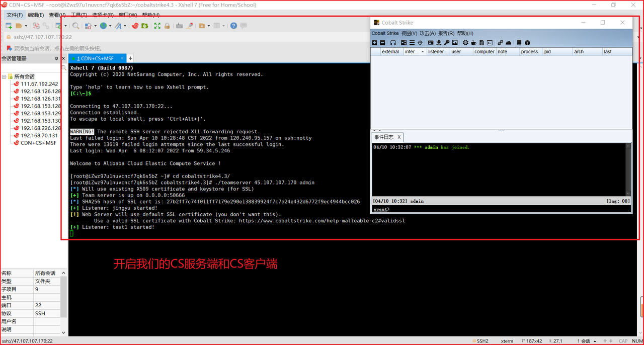Viewport: 644px width, 345px height.
Task: Switch to pivot graph view icon
Action: (404, 43)
